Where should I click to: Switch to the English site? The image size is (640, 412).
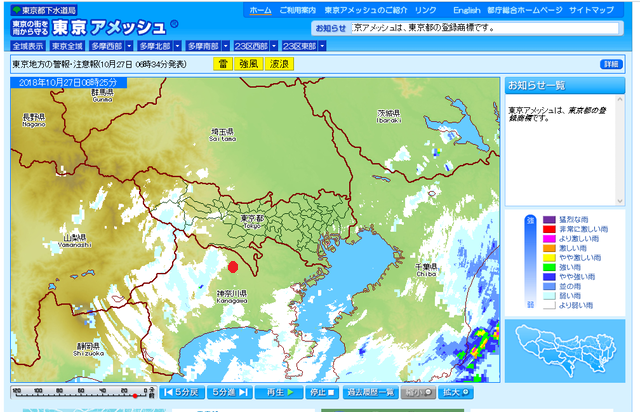(x=467, y=10)
